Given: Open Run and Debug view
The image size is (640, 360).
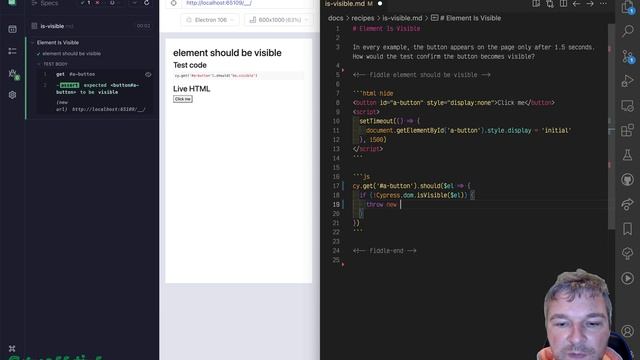Looking at the screenshot, I should [x=627, y=81].
